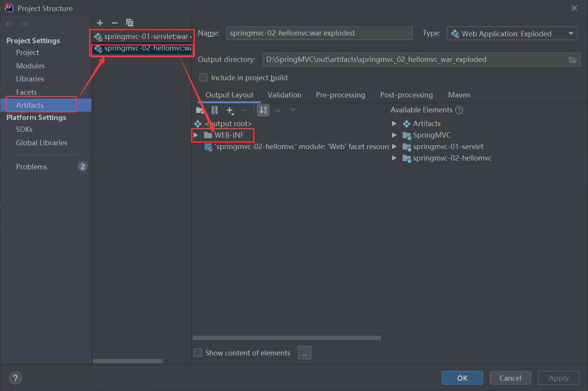Open the Pre-processing tab
The height and width of the screenshot is (391, 588).
340,95
